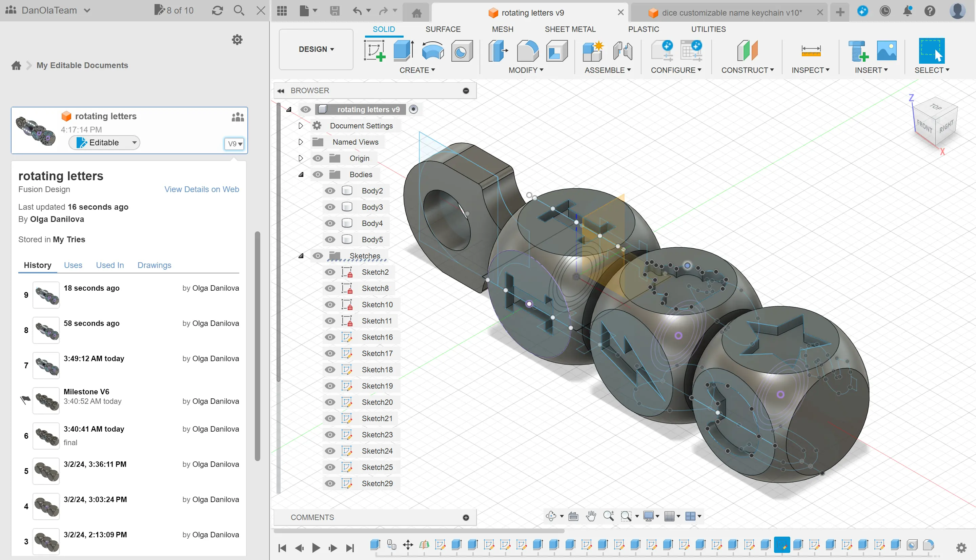Open notifications bell
Viewport: 976px width, 560px height.
pyautogui.click(x=908, y=11)
